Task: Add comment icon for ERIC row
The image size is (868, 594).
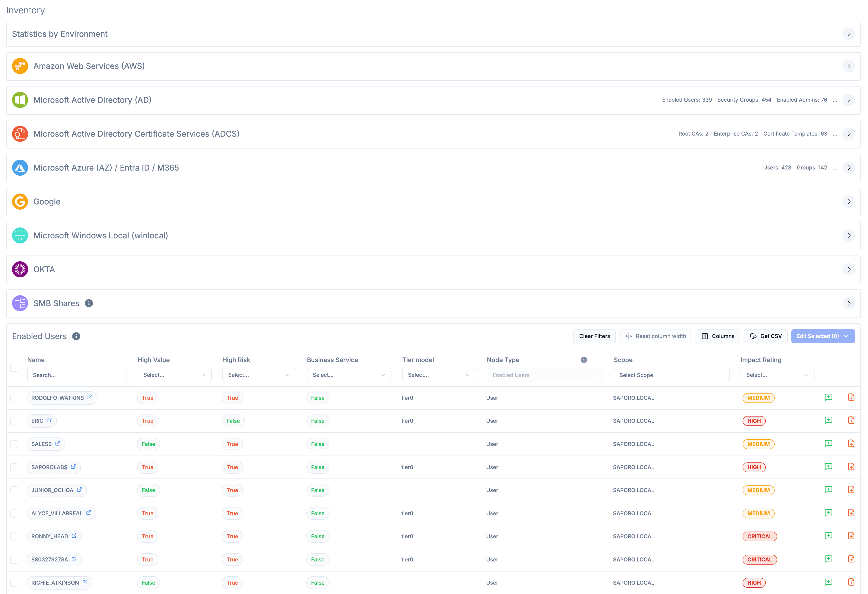Action: pyautogui.click(x=828, y=421)
